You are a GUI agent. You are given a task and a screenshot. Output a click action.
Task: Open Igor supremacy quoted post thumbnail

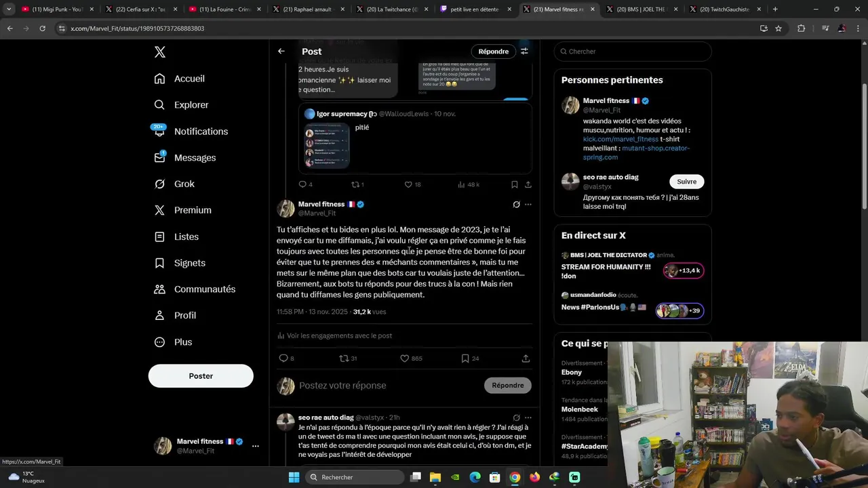326,146
